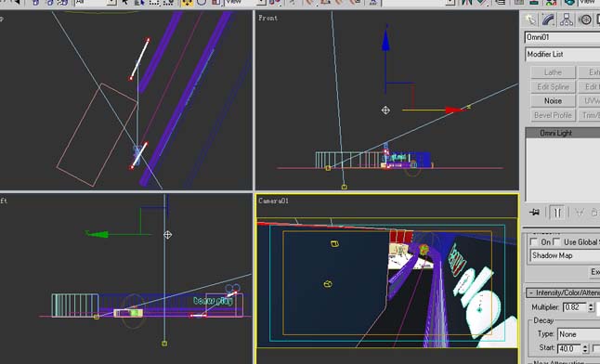The width and height of the screenshot is (600, 364).
Task: Click the Select and Rotate tool
Action: 202,3
